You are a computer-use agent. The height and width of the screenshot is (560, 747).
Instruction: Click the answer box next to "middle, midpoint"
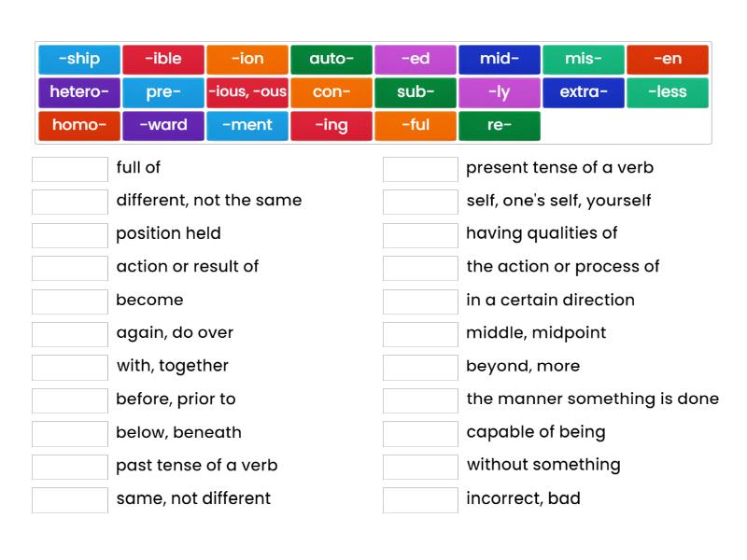coord(419,333)
